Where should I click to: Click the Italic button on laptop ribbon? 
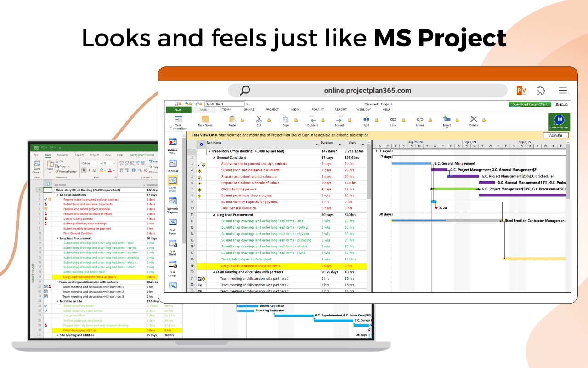pyautogui.click(x=89, y=170)
